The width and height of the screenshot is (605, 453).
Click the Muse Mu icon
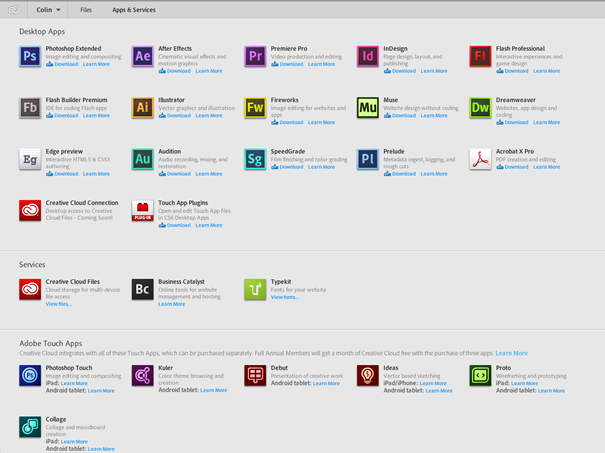pyautogui.click(x=368, y=108)
